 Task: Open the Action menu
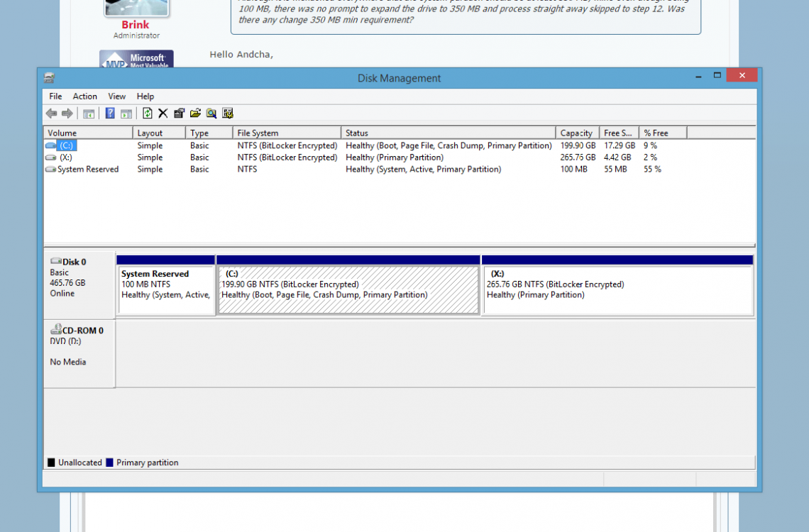(85, 96)
